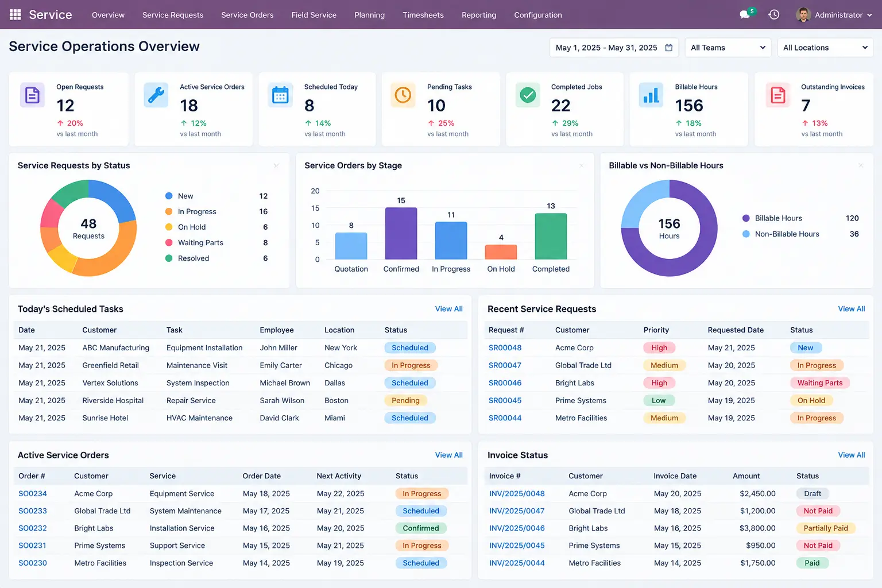Image resolution: width=882 pixels, height=588 pixels.
Task: Open the apps grid menu
Action: pyautogui.click(x=16, y=15)
